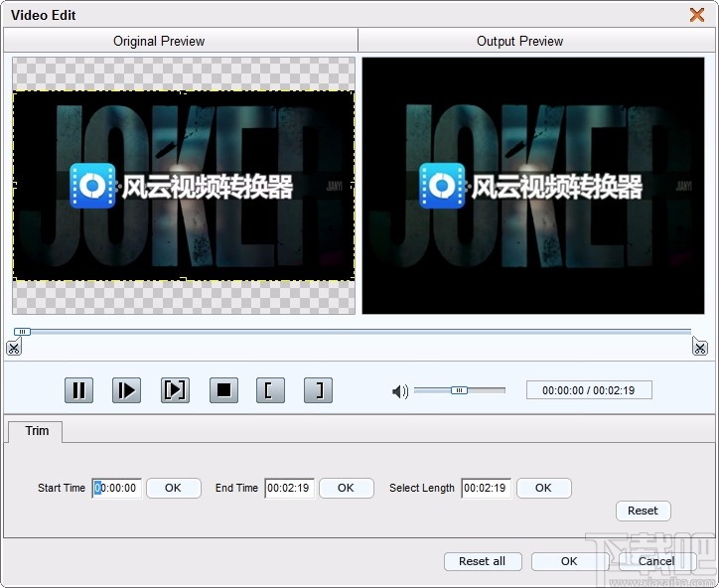Click into the Start Time field
Viewport: 719px width, 588px height.
116,488
